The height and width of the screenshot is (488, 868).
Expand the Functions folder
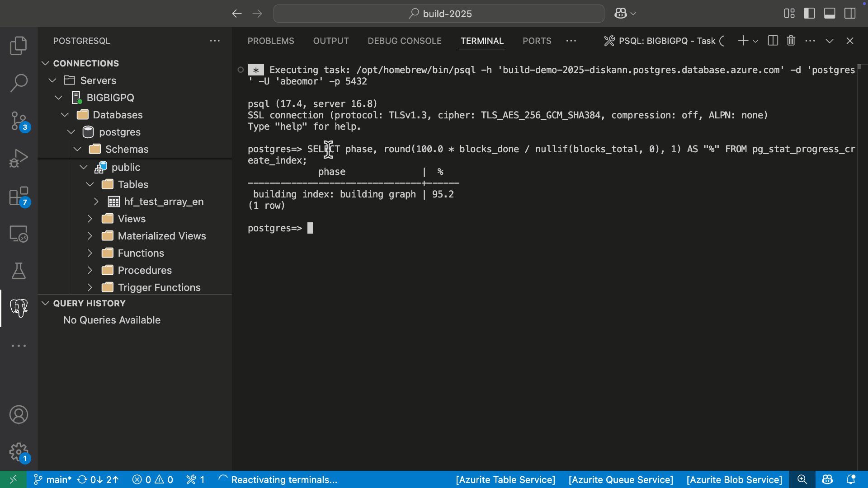coord(90,253)
